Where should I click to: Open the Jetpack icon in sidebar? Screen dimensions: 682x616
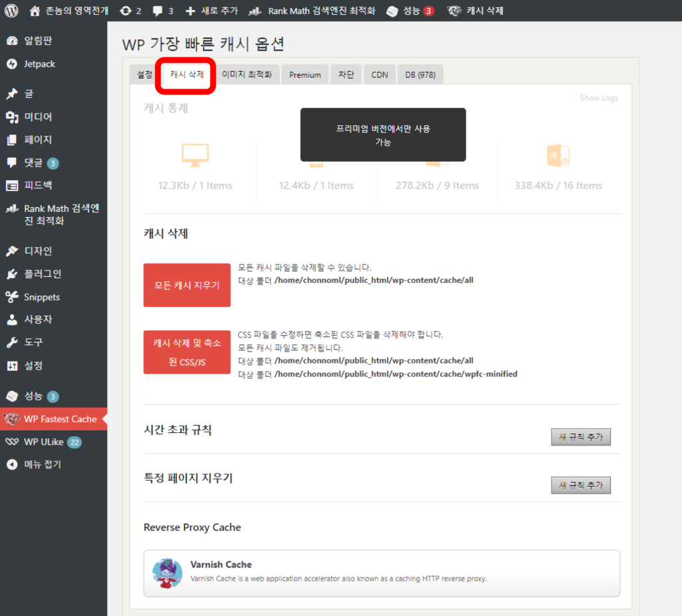tap(12, 64)
